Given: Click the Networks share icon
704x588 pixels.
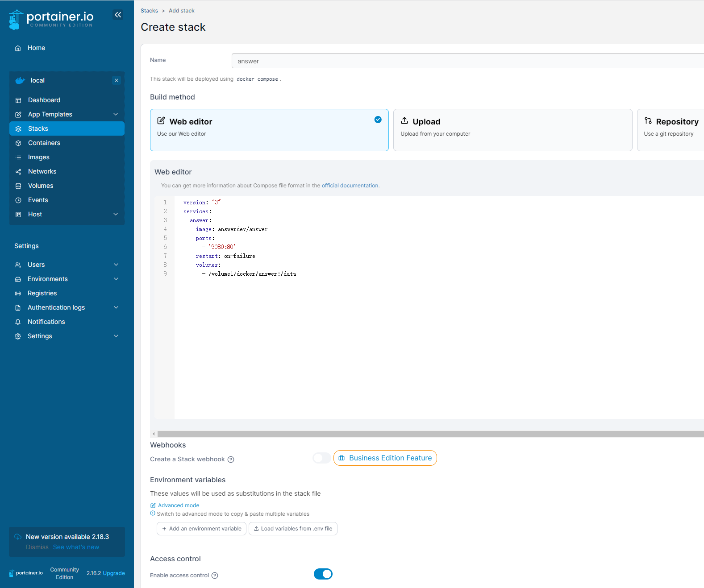Looking at the screenshot, I should pyautogui.click(x=18, y=172).
